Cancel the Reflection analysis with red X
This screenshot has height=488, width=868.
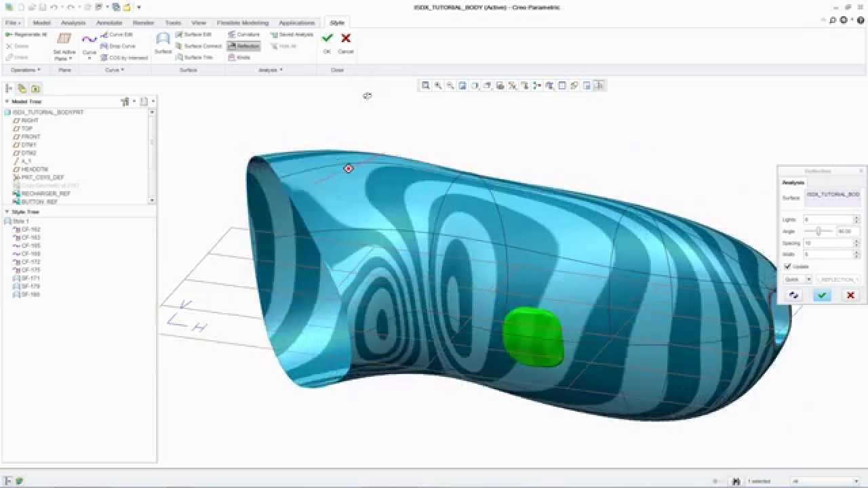coord(850,295)
